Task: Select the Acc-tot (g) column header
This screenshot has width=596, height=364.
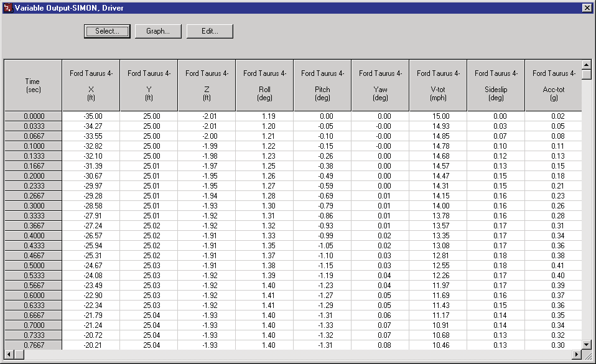Action: (x=554, y=86)
